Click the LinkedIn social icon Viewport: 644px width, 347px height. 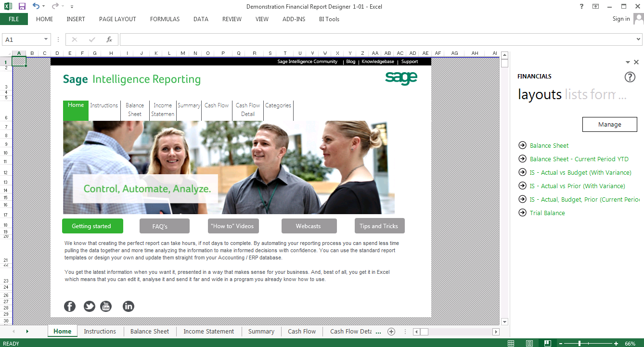coord(129,306)
